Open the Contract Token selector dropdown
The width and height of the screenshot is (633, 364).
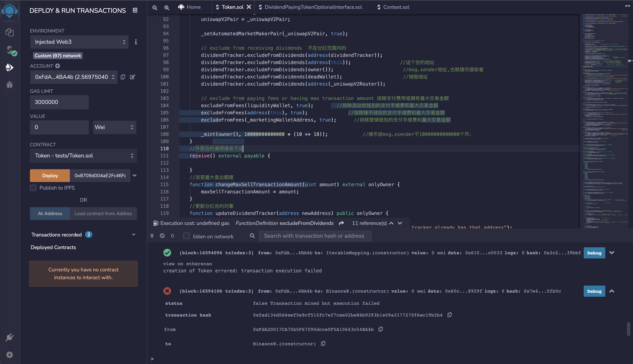click(x=83, y=156)
